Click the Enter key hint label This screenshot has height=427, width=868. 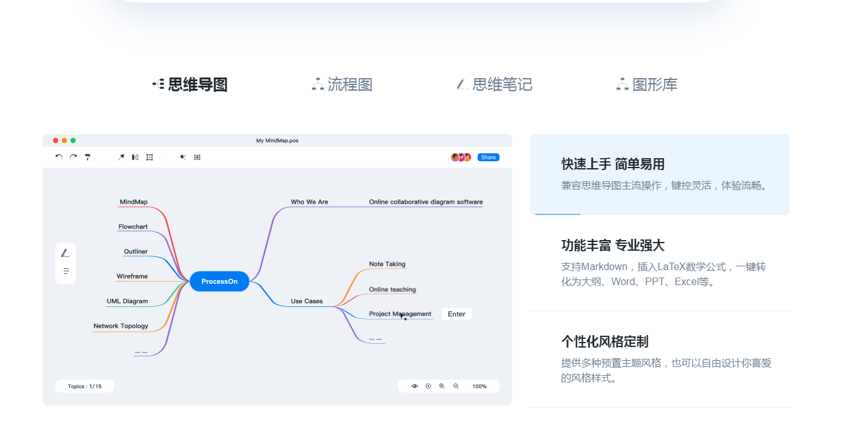point(457,314)
